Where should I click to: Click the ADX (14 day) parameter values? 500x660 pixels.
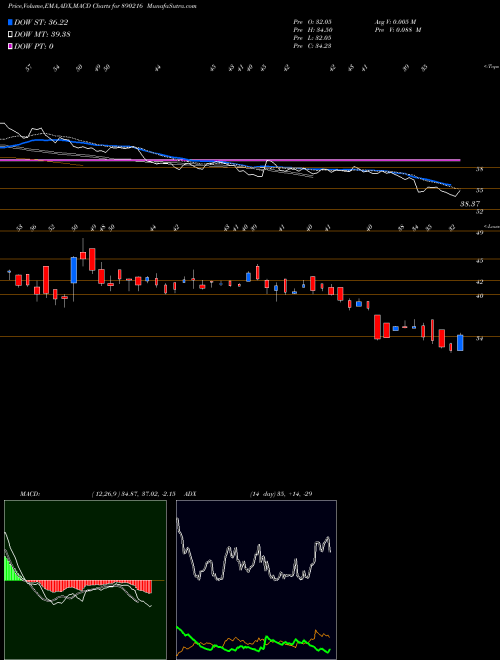(281, 494)
